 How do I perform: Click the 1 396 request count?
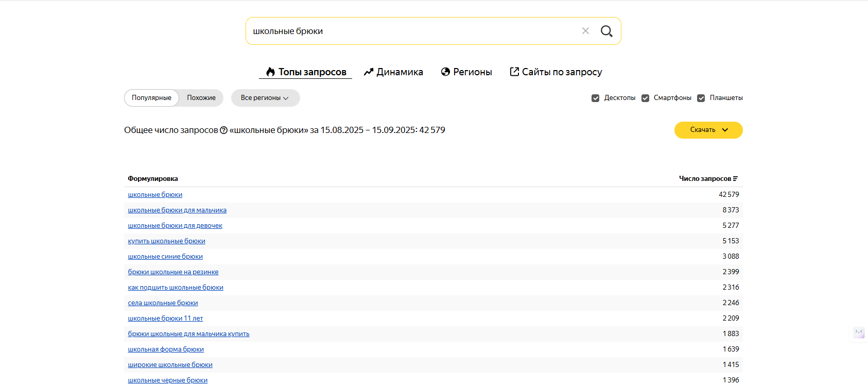(731, 380)
